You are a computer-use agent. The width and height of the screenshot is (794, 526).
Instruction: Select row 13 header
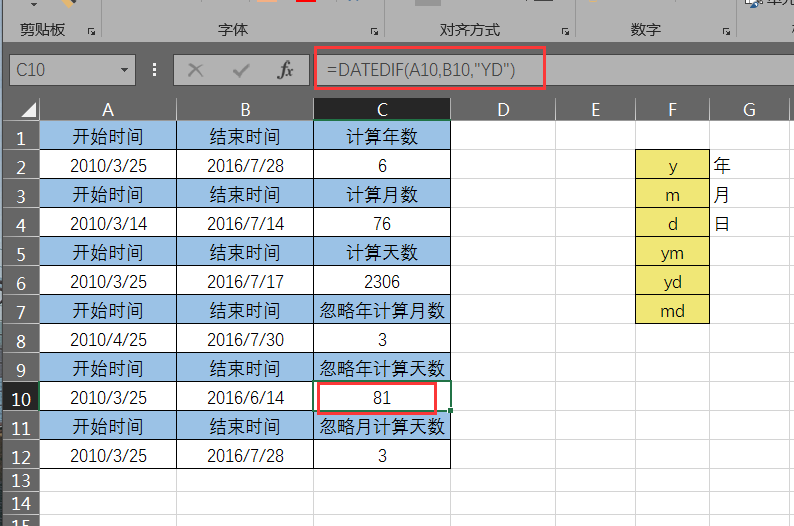click(x=21, y=480)
